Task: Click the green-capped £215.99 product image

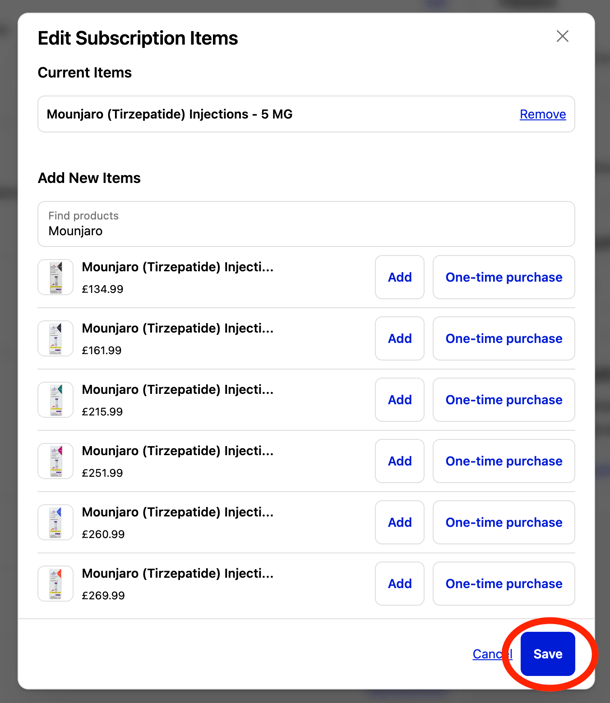Action: [x=56, y=400]
